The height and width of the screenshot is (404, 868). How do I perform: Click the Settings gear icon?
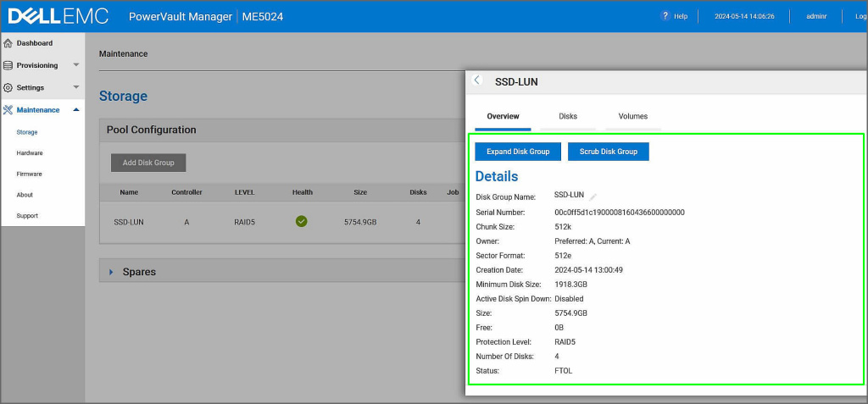tap(8, 87)
